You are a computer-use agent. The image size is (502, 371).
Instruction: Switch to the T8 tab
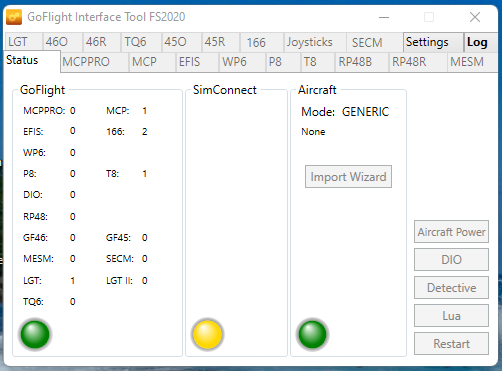(318, 62)
